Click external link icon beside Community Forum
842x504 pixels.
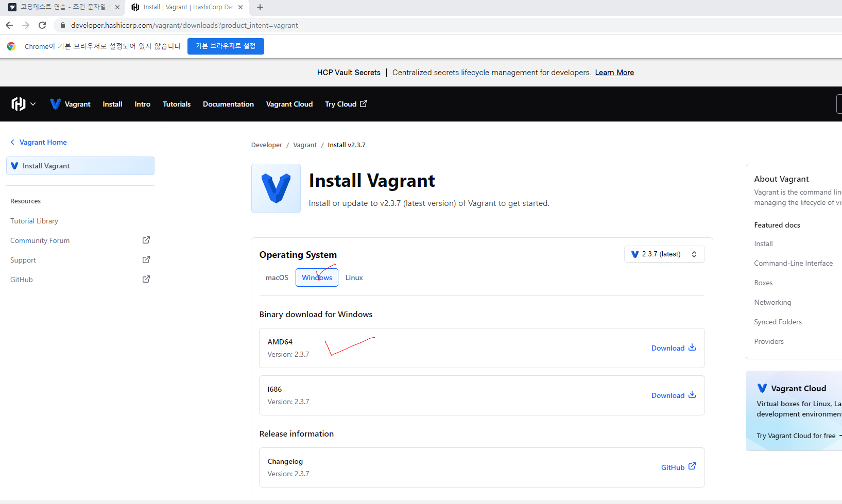pos(146,240)
